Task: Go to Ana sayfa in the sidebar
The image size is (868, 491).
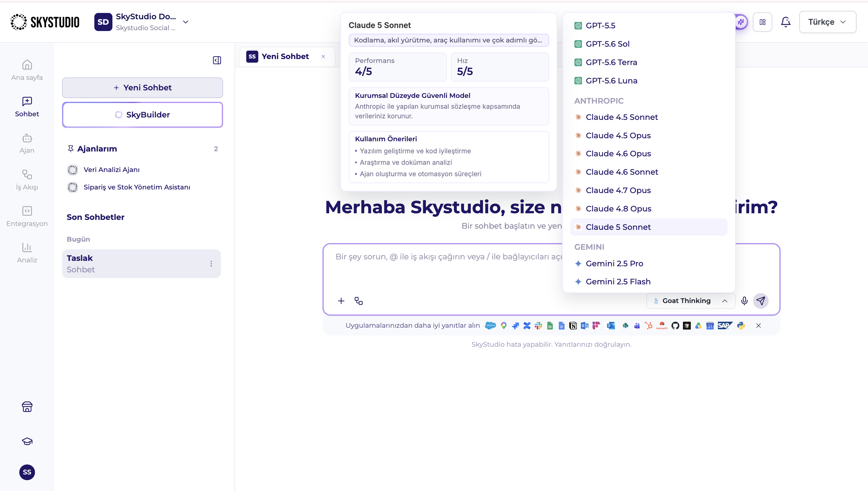Action: (x=27, y=70)
